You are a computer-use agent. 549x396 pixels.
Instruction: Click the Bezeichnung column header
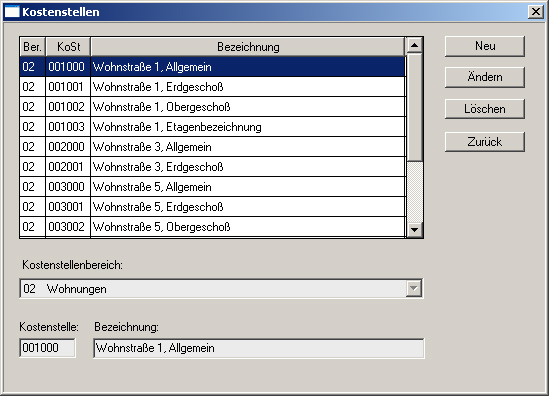pos(248,47)
